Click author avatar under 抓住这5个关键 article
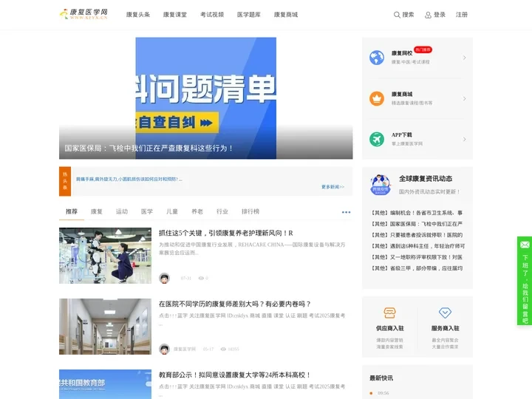Viewport: 532px width, 399px height. pos(164,279)
